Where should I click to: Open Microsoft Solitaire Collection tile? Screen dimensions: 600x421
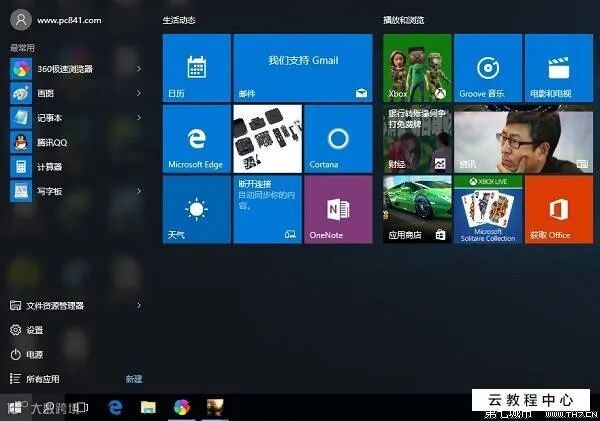tap(488, 209)
